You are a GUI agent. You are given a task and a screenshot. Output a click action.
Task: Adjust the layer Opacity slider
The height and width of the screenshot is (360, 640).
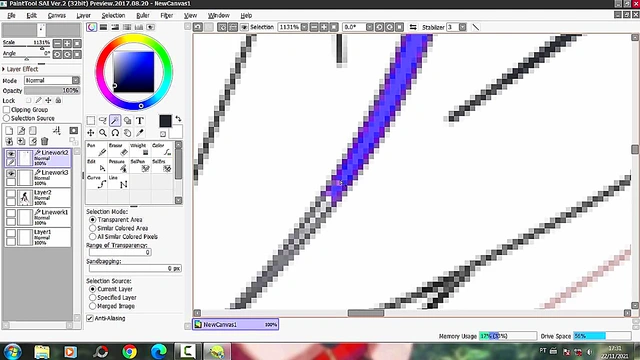(x=52, y=90)
